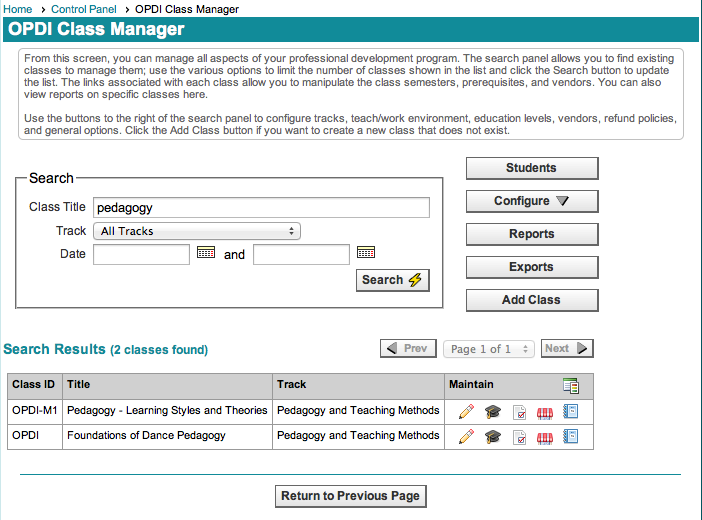Open the Track dropdown showing All Tracks
The height and width of the screenshot is (520, 702).
click(x=197, y=231)
